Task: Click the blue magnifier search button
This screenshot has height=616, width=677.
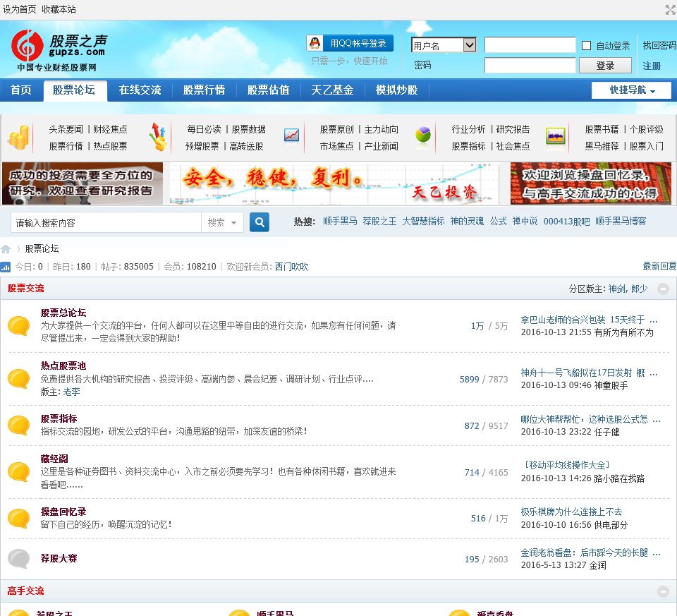Action: pos(260,222)
